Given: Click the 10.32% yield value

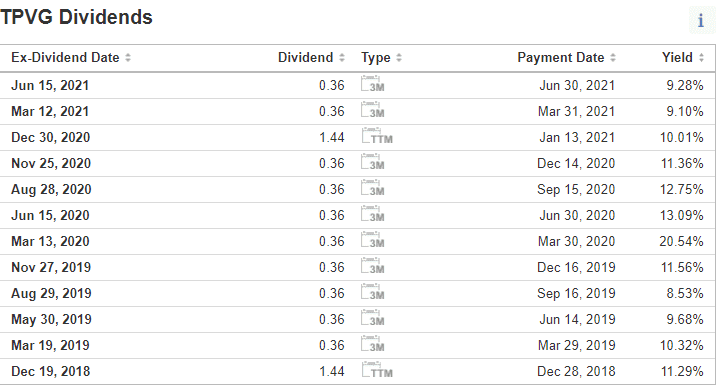Looking at the screenshot, I should pos(681,347).
